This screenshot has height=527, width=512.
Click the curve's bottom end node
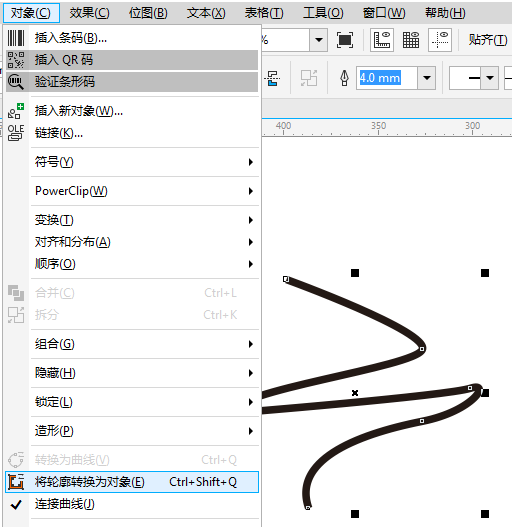(308, 508)
